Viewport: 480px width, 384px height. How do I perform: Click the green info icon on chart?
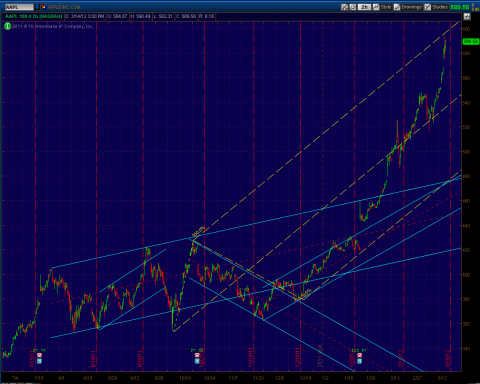7,26
